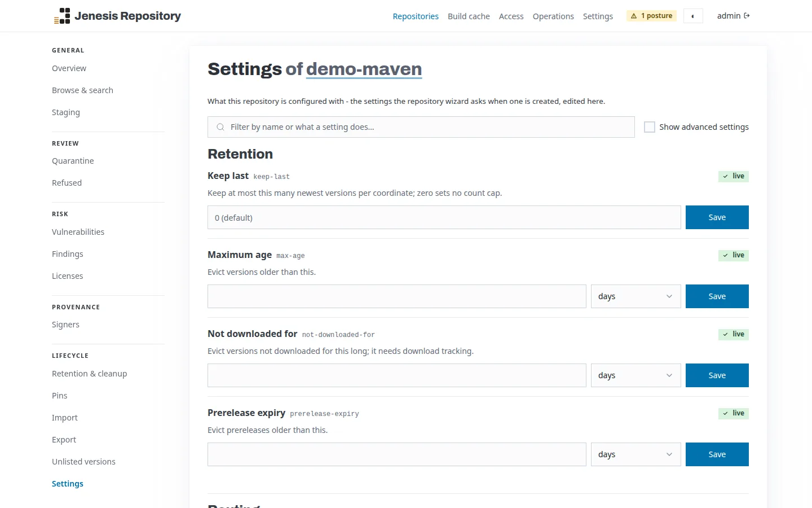
Task: Open Quarantine under Review
Action: 73,161
